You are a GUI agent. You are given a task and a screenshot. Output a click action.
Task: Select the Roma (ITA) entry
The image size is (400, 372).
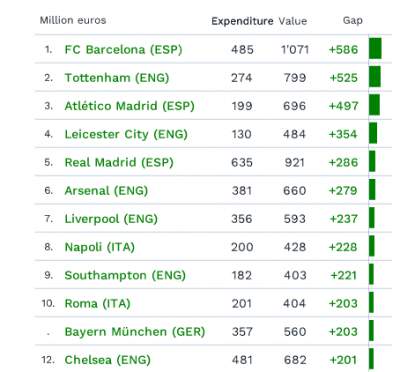coord(97,303)
